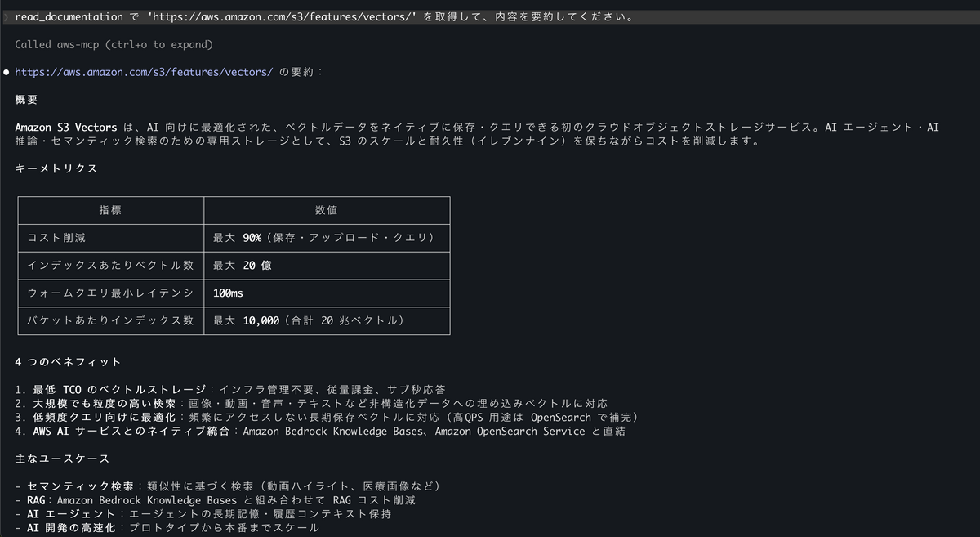Click the '4 つのベネフィット' heading
This screenshot has height=537, width=980.
(68, 362)
